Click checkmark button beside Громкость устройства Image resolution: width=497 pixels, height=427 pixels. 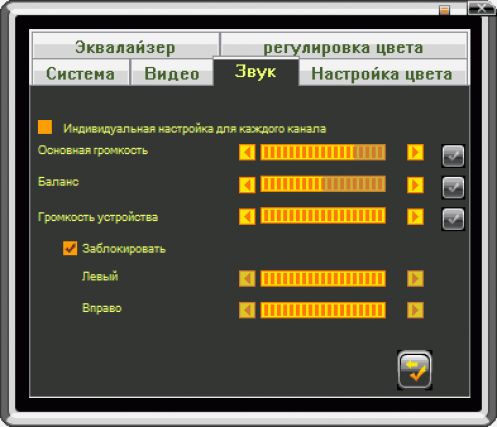[x=453, y=219]
